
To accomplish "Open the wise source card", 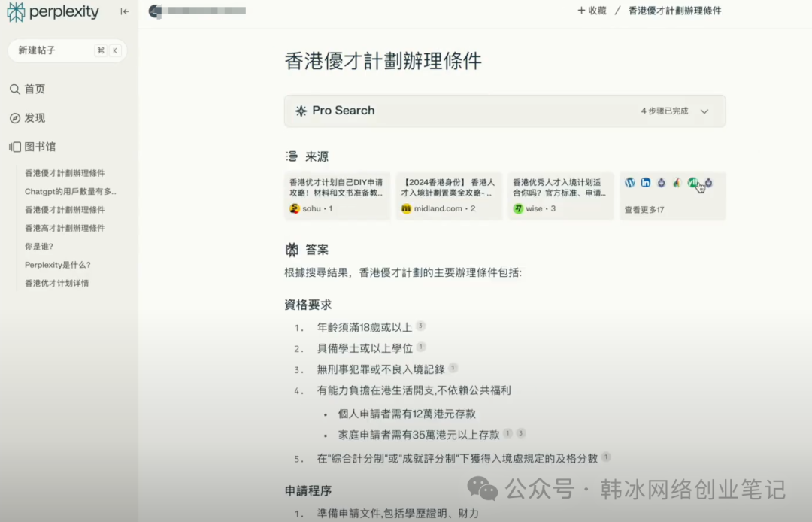I will click(x=560, y=196).
